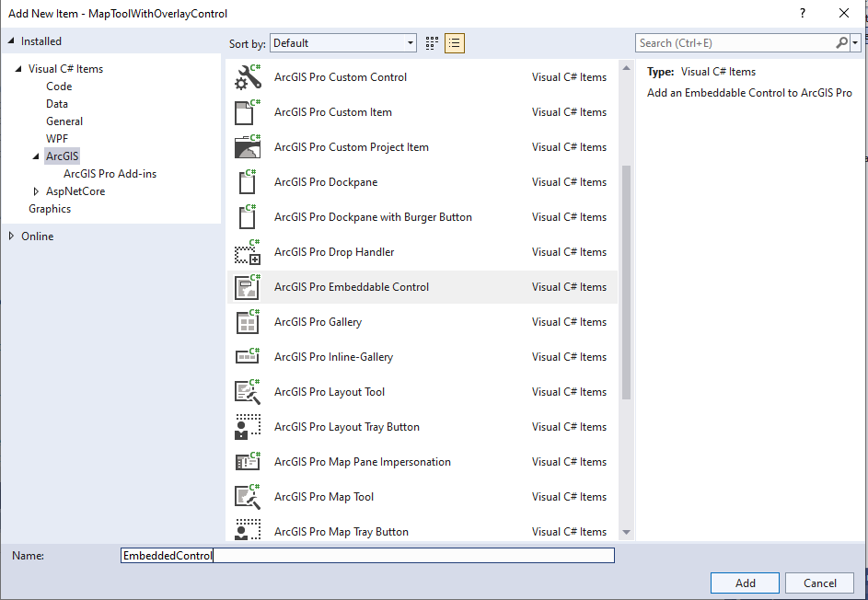Open the help question mark button

(x=803, y=13)
